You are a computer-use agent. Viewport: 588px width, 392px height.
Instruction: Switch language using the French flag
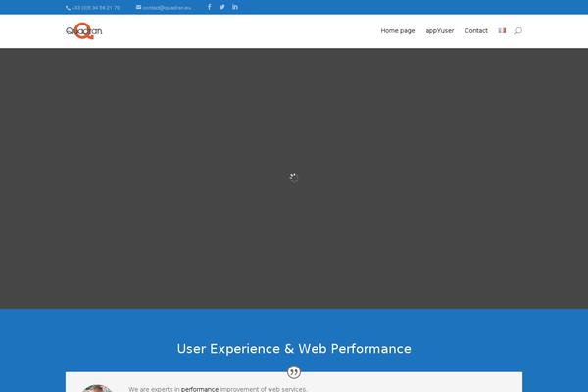tap(502, 30)
